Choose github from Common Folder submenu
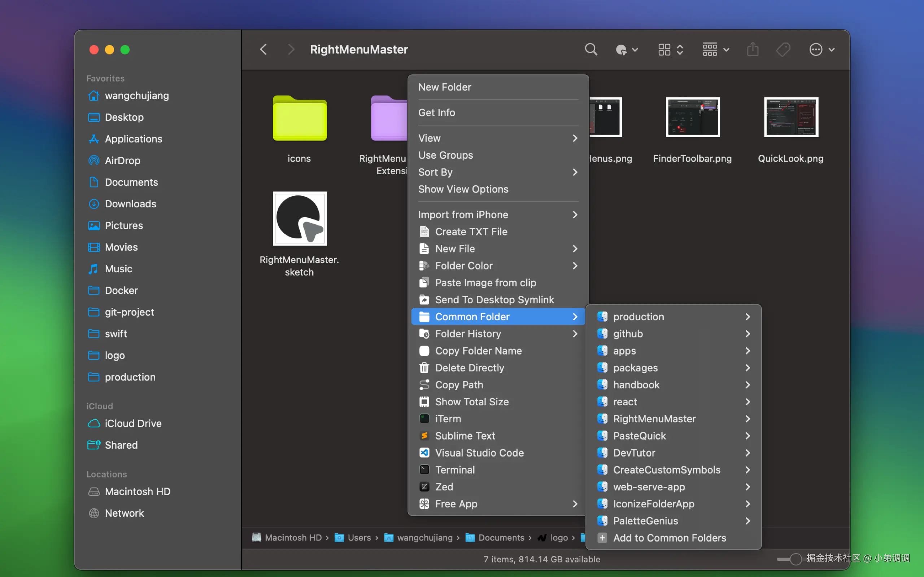 (628, 334)
